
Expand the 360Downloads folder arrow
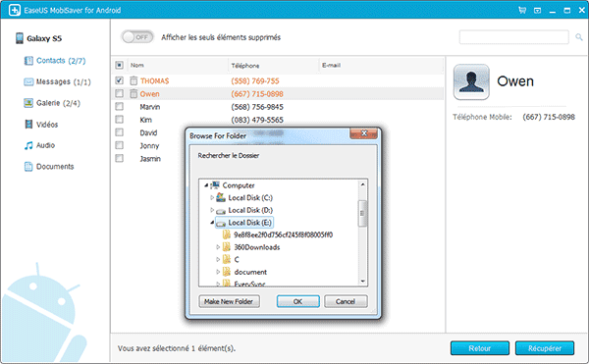tap(218, 247)
